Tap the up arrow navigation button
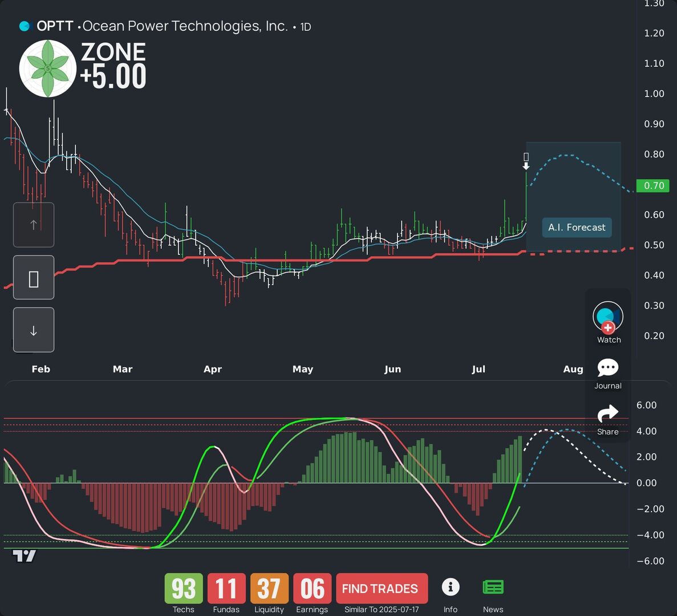Image resolution: width=677 pixels, height=616 pixels. point(34,225)
